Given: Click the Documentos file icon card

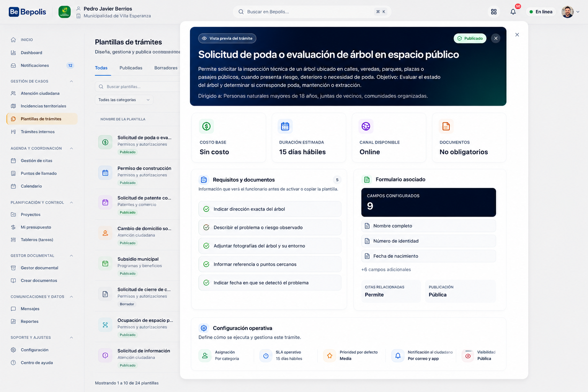Looking at the screenshot, I should tap(446, 126).
